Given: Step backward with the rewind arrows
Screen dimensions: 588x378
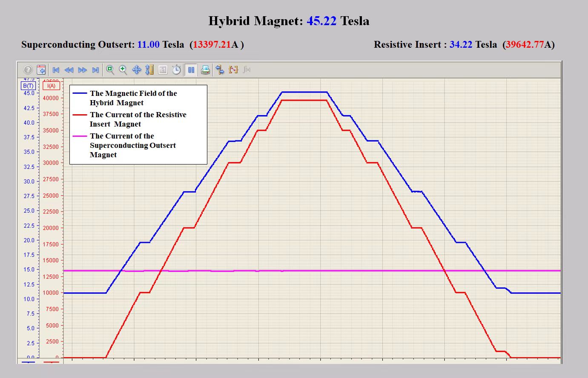Looking at the screenshot, I should click(x=69, y=70).
